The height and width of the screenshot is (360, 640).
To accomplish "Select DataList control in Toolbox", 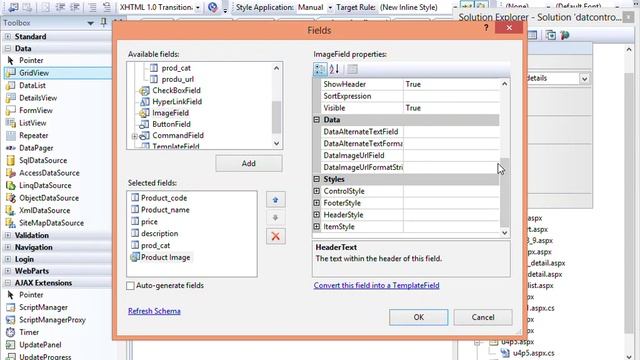I will click(32, 85).
